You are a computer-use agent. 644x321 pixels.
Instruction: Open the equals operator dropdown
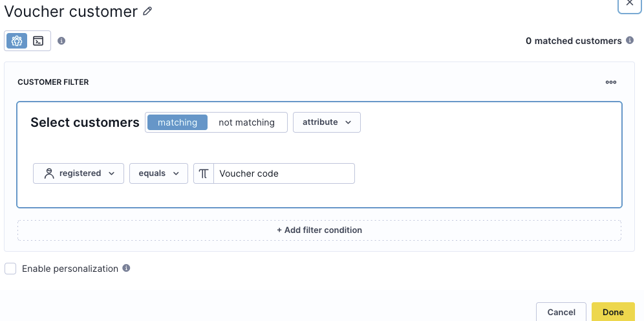tap(158, 173)
